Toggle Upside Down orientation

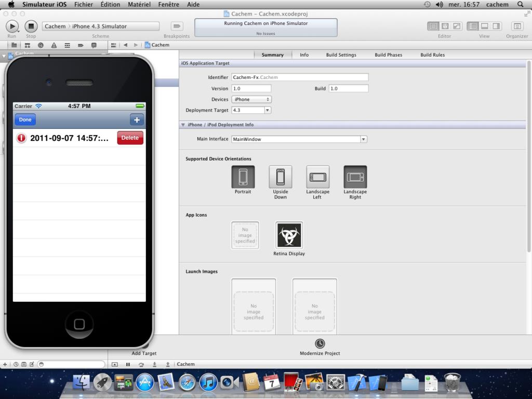coord(280,177)
